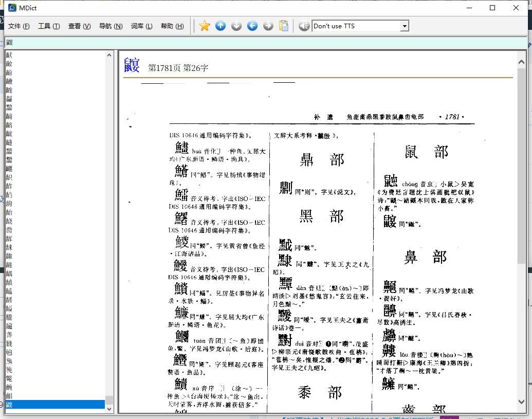Open the 工具 (T) menu
This screenshot has width=532, height=419.
click(49, 26)
